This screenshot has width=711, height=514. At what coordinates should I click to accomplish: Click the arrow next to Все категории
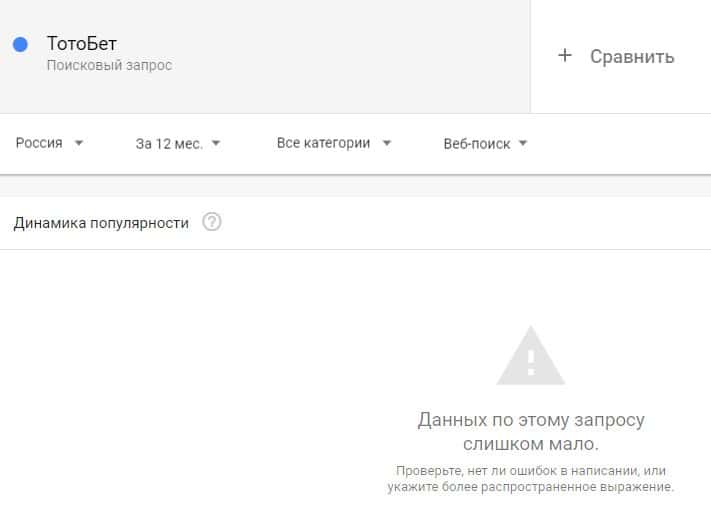point(387,143)
